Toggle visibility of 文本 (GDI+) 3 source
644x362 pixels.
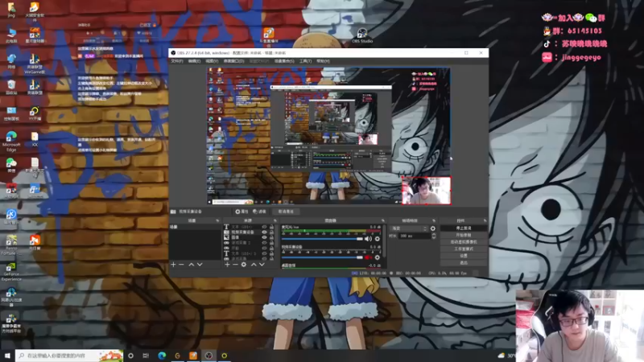264,253
